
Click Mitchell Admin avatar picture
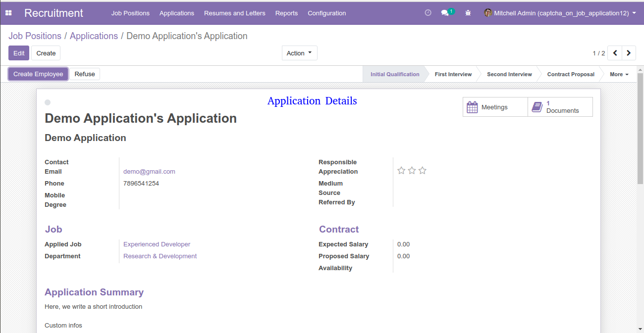click(x=488, y=13)
